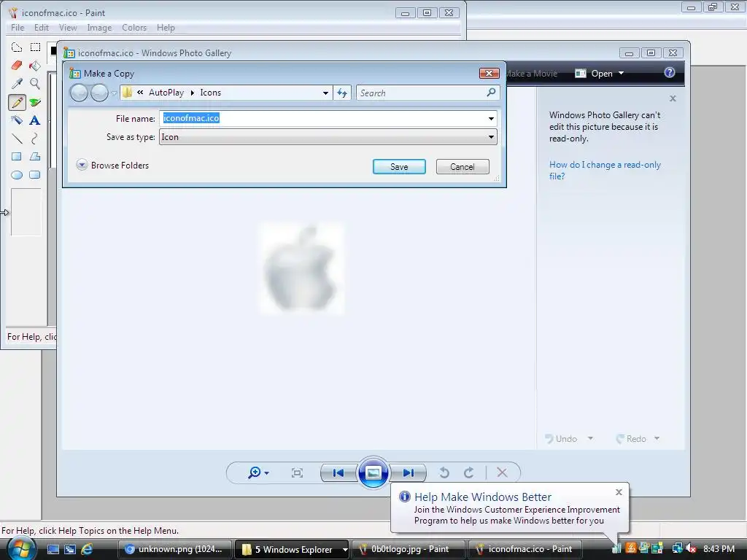Select the Polygon tool in Paint

click(x=35, y=157)
